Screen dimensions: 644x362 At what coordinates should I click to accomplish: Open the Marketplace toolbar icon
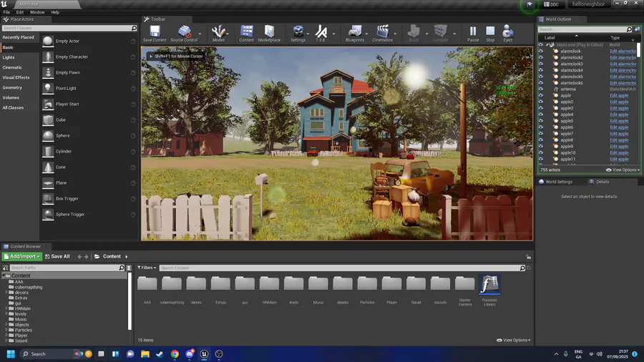pos(269,33)
